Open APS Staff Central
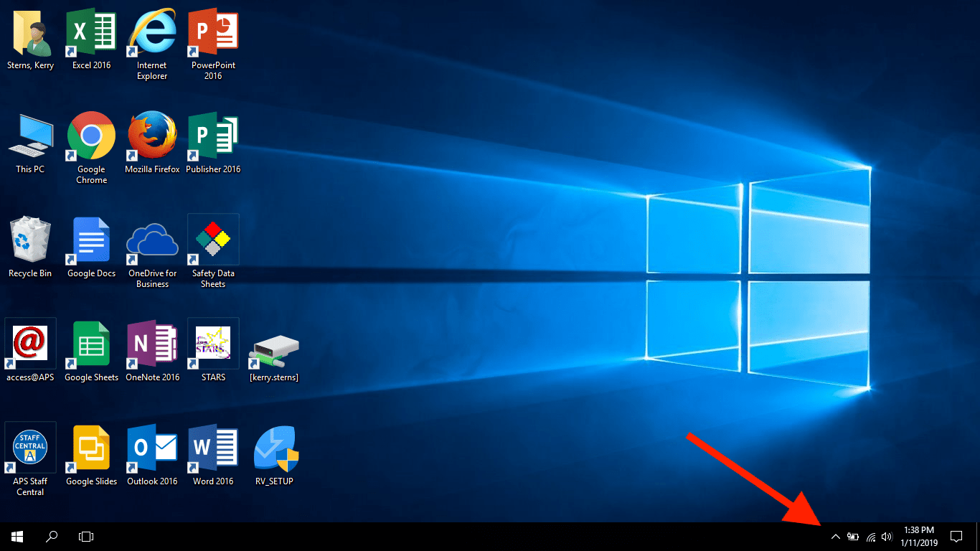The width and height of the screenshot is (980, 551). click(x=29, y=447)
